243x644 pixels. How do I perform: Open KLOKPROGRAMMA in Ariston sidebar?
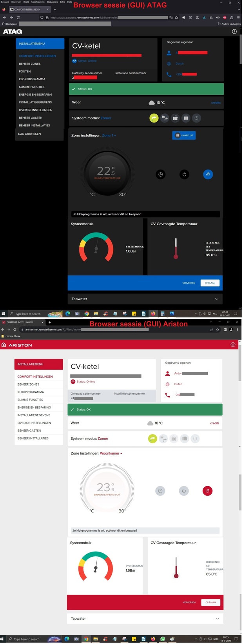point(31,392)
